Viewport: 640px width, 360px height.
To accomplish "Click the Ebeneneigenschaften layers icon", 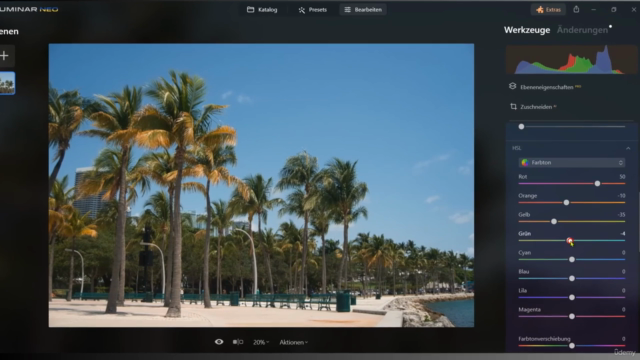I will point(512,86).
